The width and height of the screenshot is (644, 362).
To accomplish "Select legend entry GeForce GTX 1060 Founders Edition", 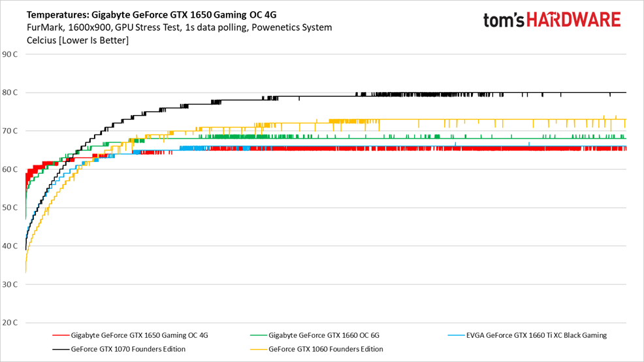I will pos(326,350).
